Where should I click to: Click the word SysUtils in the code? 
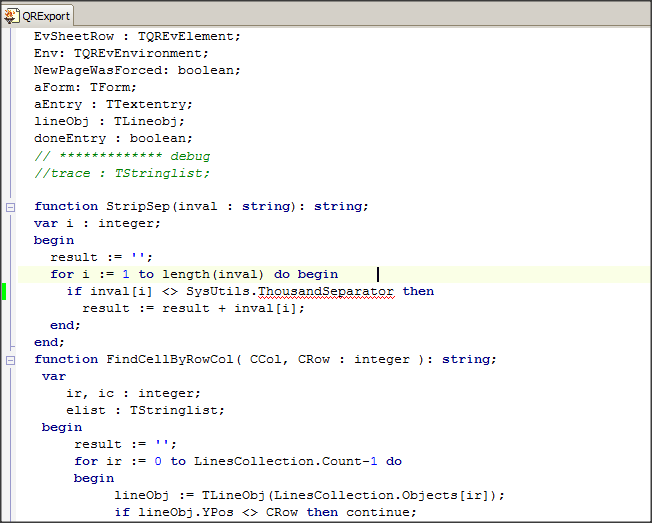pyautogui.click(x=218, y=291)
